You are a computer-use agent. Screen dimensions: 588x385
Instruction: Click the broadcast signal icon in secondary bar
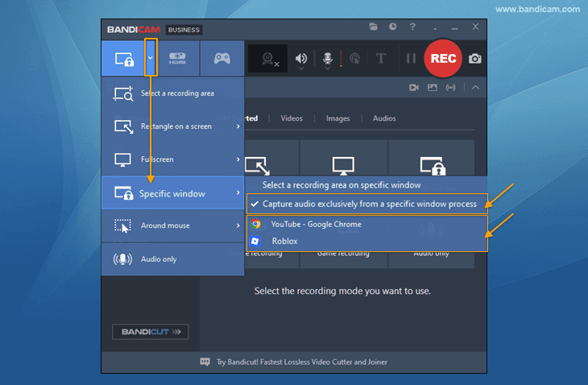(451, 87)
